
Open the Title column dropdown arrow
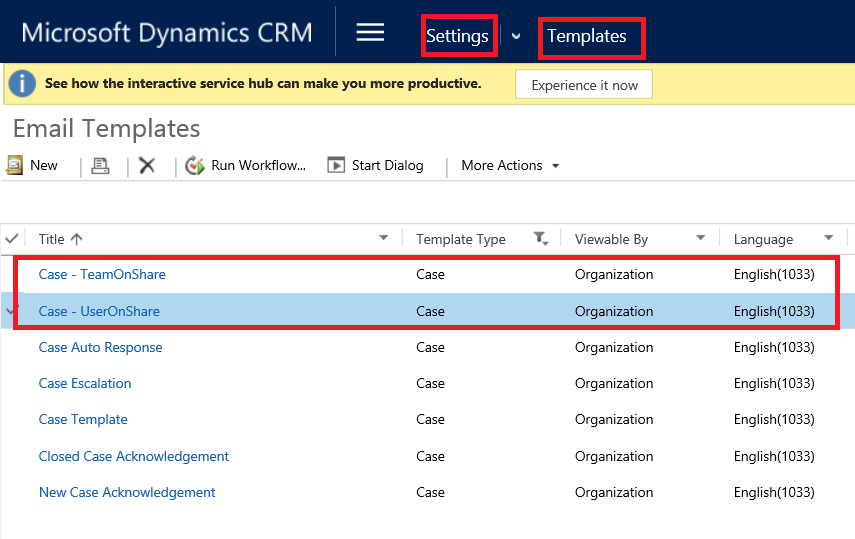384,238
